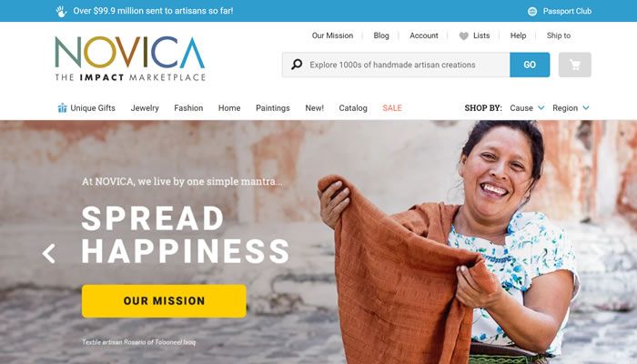Open the Ship to selector
Image resolution: width=637 pixels, height=364 pixels.
(559, 35)
